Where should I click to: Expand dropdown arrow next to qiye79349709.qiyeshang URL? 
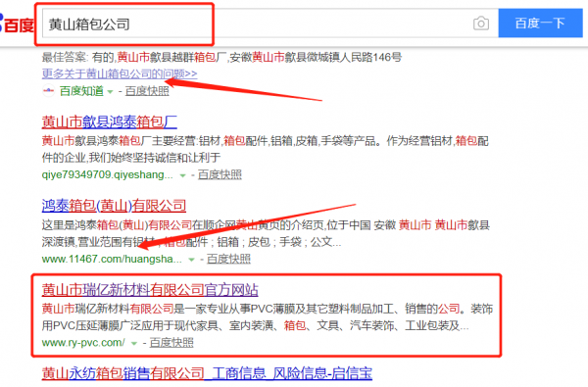(182, 175)
